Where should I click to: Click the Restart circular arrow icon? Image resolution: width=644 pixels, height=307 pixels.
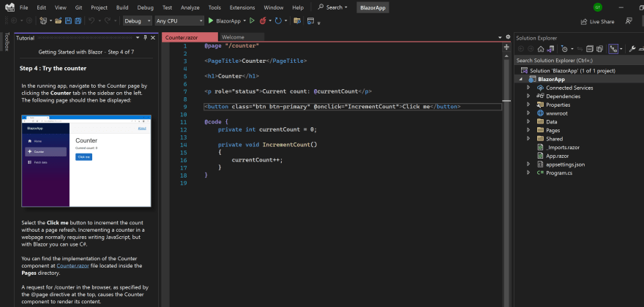(x=278, y=20)
